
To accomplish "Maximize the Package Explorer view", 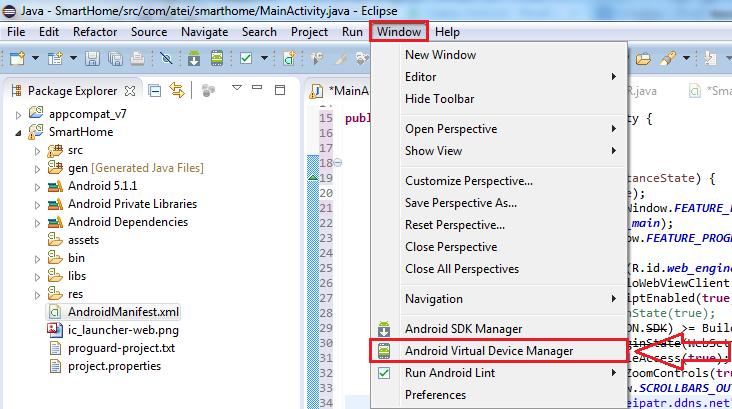I will [280, 90].
